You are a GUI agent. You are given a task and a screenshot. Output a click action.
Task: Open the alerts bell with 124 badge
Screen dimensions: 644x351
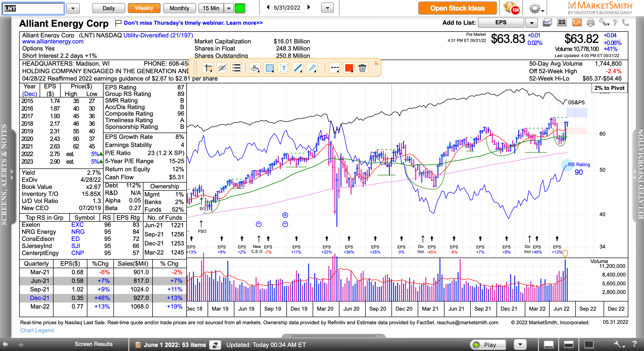(x=511, y=8)
